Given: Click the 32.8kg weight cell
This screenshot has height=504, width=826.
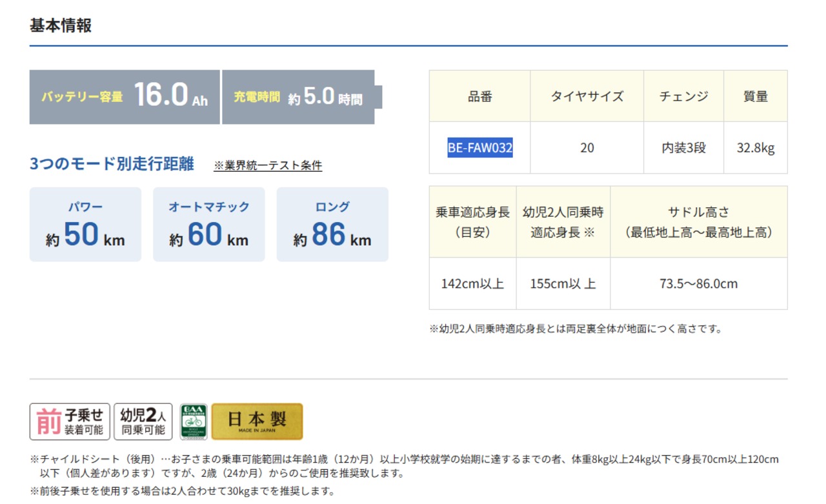Looking at the screenshot, I should coord(755,148).
